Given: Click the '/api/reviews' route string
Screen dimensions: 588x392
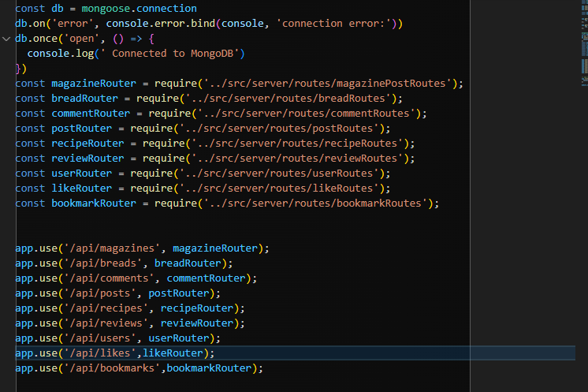Looking at the screenshot, I should pyautogui.click(x=106, y=323).
